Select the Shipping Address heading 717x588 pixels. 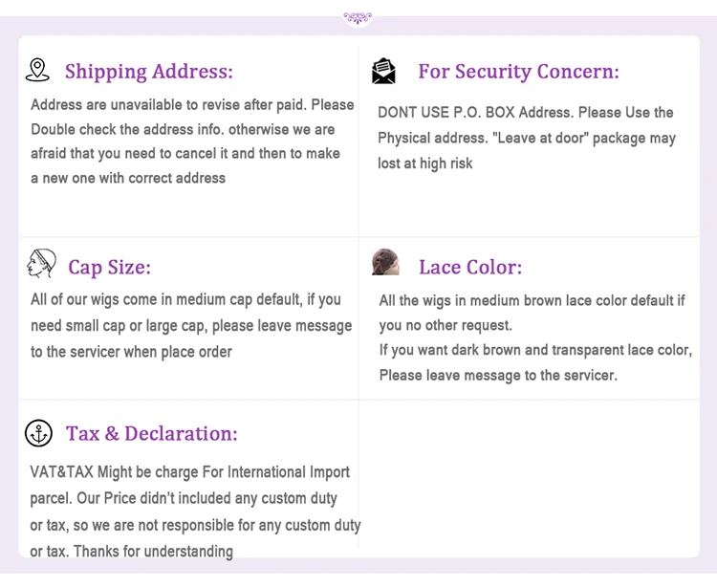coord(148,72)
